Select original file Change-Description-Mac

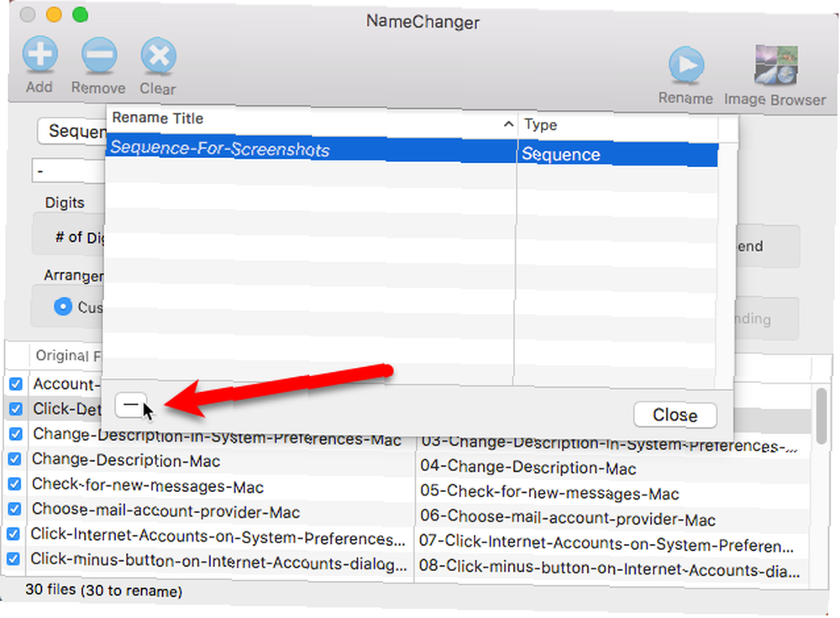[x=126, y=460]
